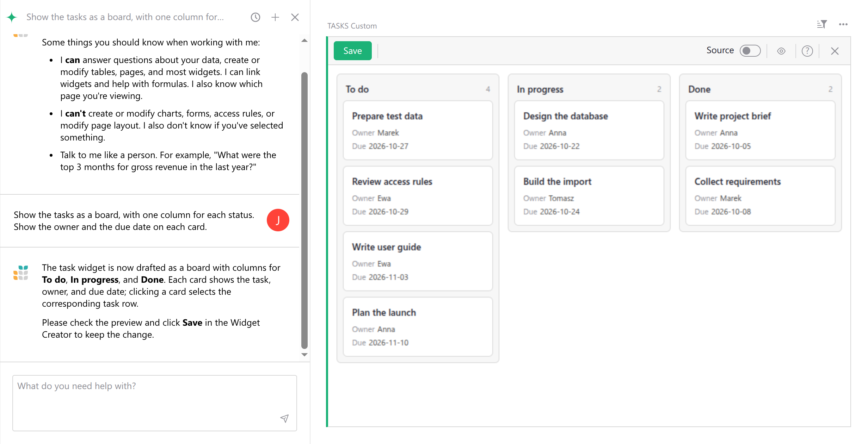Click the In progress column header
This screenshot has width=868, height=444.
click(x=540, y=89)
